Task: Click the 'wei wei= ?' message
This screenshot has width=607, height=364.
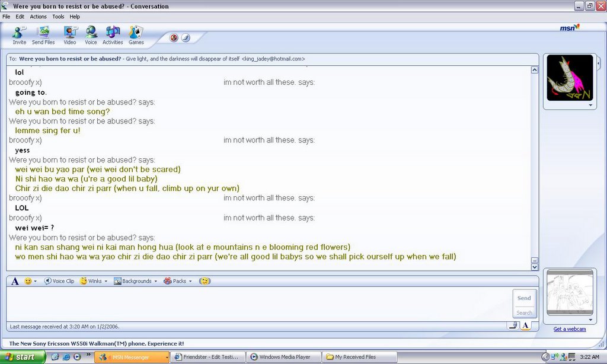Action: (34, 228)
